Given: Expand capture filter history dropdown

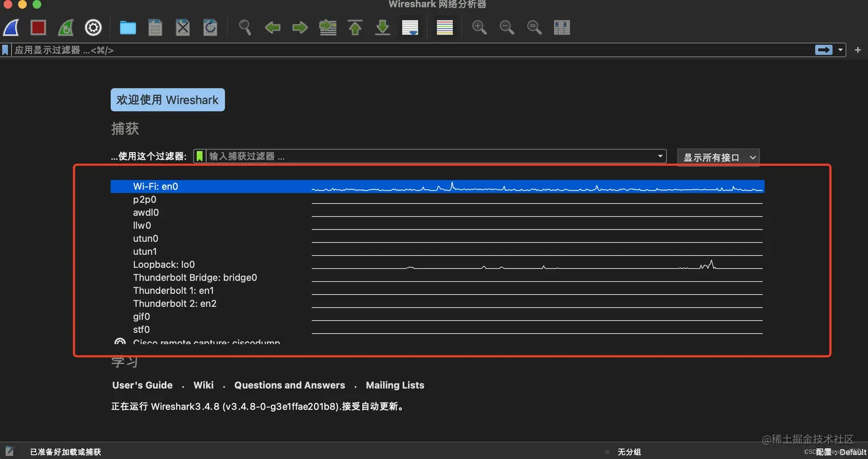Looking at the screenshot, I should (660, 156).
